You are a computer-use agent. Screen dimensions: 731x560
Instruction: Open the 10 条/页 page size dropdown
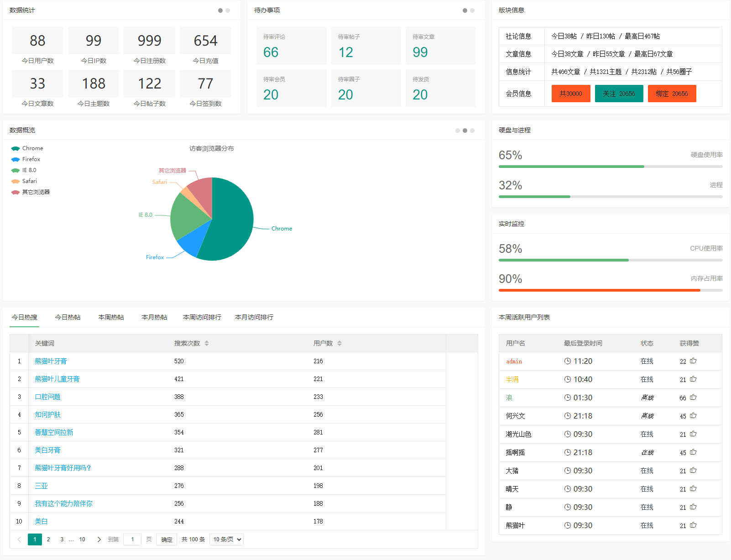226,539
